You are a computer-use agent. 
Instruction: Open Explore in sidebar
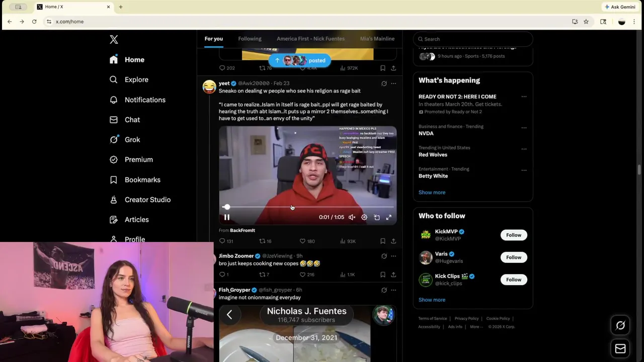pyautogui.click(x=129, y=79)
